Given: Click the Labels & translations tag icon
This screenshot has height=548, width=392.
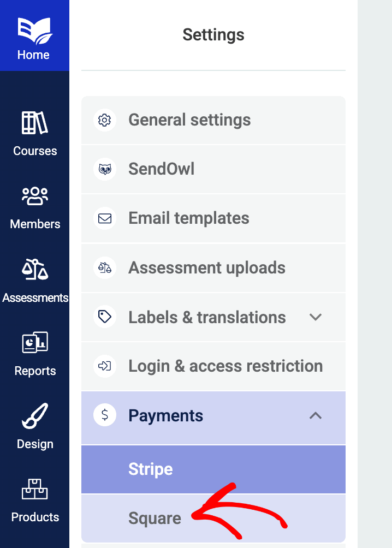Looking at the screenshot, I should click(x=104, y=317).
